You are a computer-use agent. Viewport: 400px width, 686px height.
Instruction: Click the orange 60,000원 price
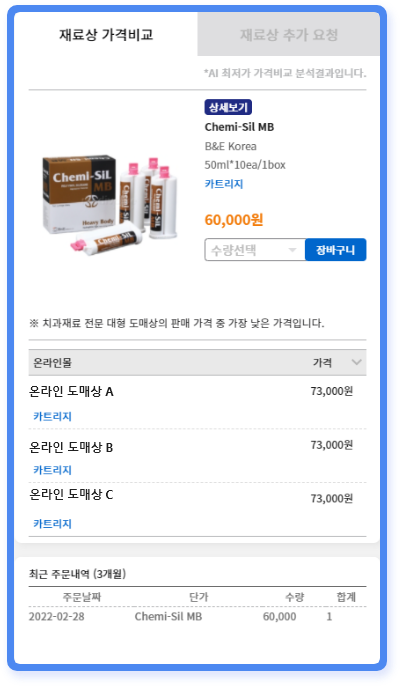click(x=234, y=220)
